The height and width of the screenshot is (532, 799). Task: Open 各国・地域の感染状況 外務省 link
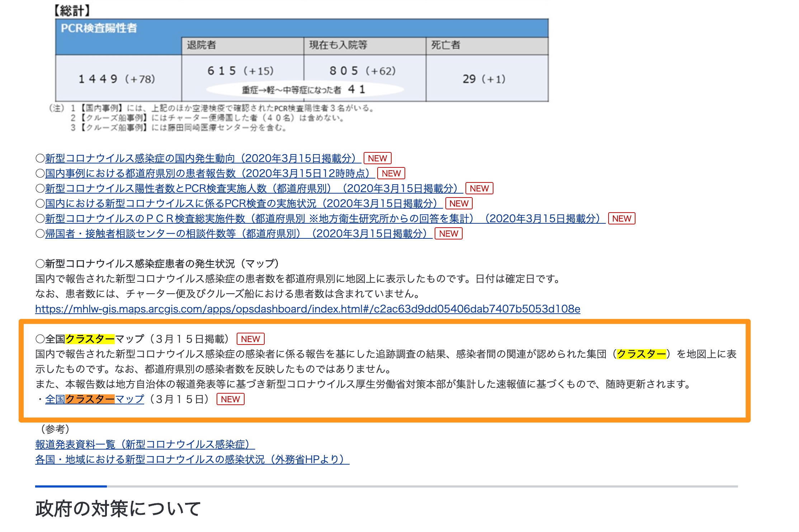point(192,460)
